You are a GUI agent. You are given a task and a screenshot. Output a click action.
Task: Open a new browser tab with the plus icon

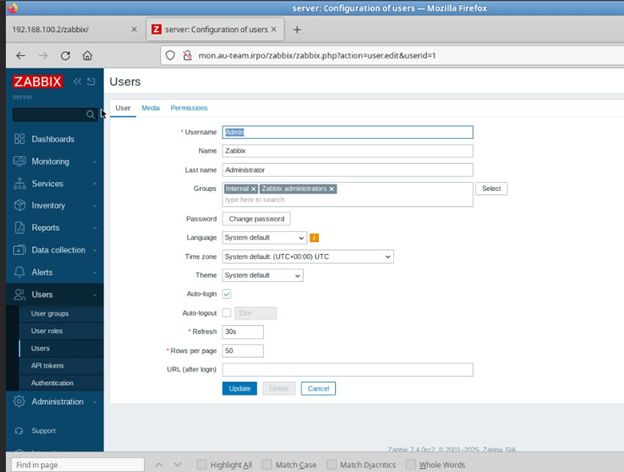pos(297,29)
